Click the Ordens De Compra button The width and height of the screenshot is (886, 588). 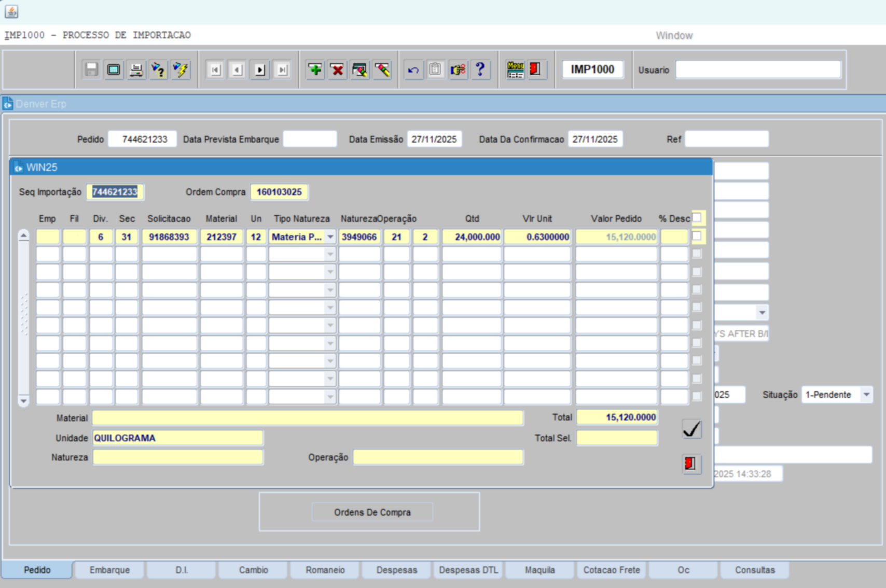[x=372, y=512]
